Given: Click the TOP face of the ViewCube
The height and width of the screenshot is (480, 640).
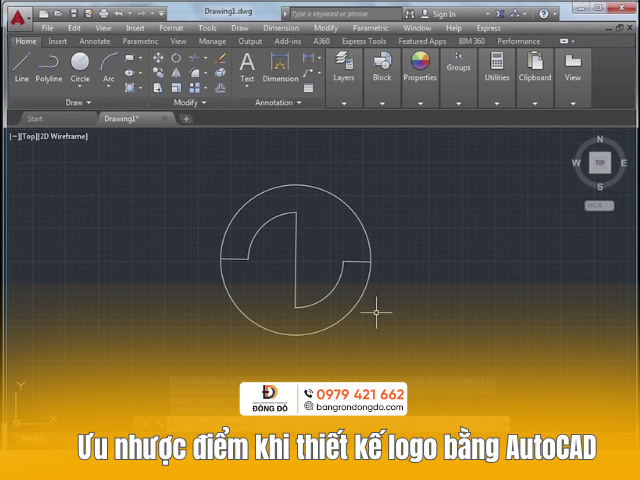Looking at the screenshot, I should (x=600, y=163).
